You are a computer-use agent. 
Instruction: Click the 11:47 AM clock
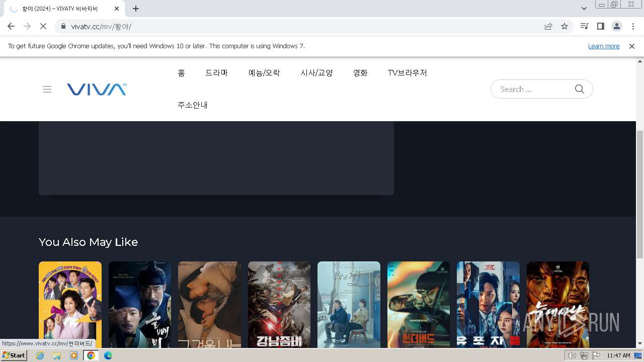(618, 355)
